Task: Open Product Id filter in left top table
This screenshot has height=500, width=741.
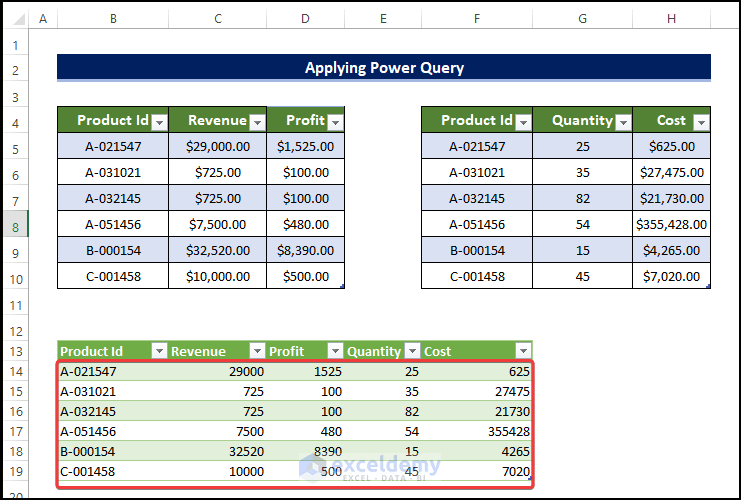Action: tap(160, 122)
